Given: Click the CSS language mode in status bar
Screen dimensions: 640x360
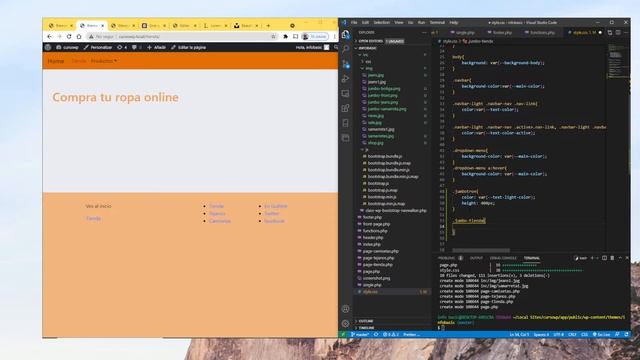Looking at the screenshot, I should pyautogui.click(x=584, y=335).
